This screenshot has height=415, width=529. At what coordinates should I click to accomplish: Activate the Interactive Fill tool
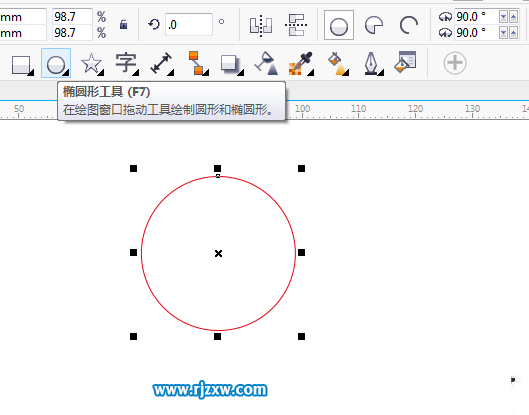(x=337, y=63)
